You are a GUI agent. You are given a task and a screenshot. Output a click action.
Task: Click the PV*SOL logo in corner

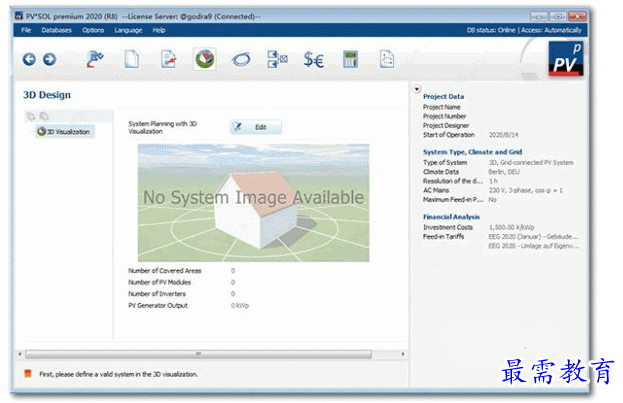[566, 59]
